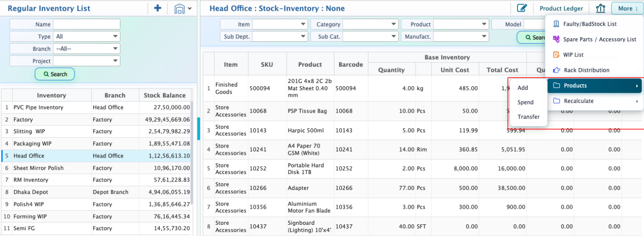Image resolution: width=644 pixels, height=236 pixels.
Task: Select Slitting WIP inventory row
Action: point(96,131)
